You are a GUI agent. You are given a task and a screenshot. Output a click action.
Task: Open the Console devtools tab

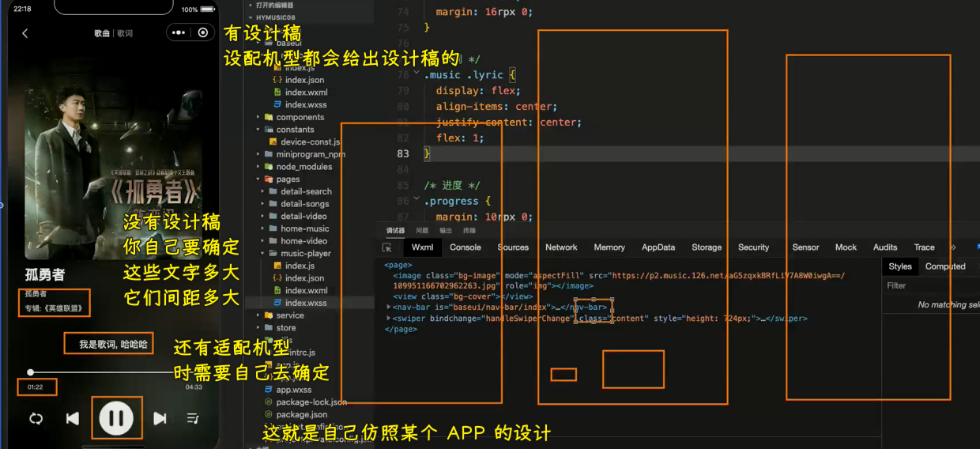[465, 247]
